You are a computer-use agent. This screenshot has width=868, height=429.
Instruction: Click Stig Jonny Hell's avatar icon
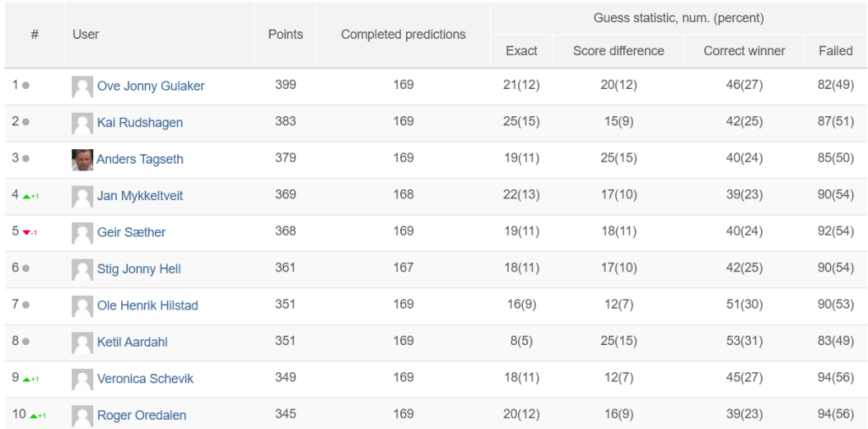pos(82,269)
